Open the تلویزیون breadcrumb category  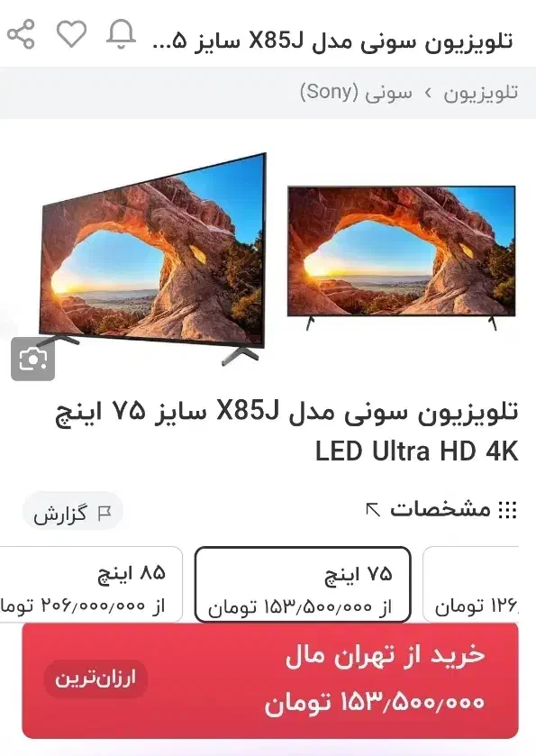480,93
